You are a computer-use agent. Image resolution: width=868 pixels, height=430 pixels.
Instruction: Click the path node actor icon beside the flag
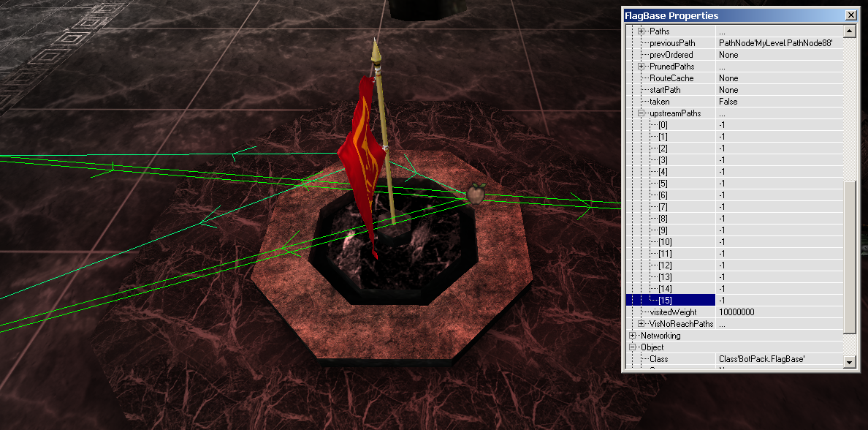pyautogui.click(x=476, y=192)
